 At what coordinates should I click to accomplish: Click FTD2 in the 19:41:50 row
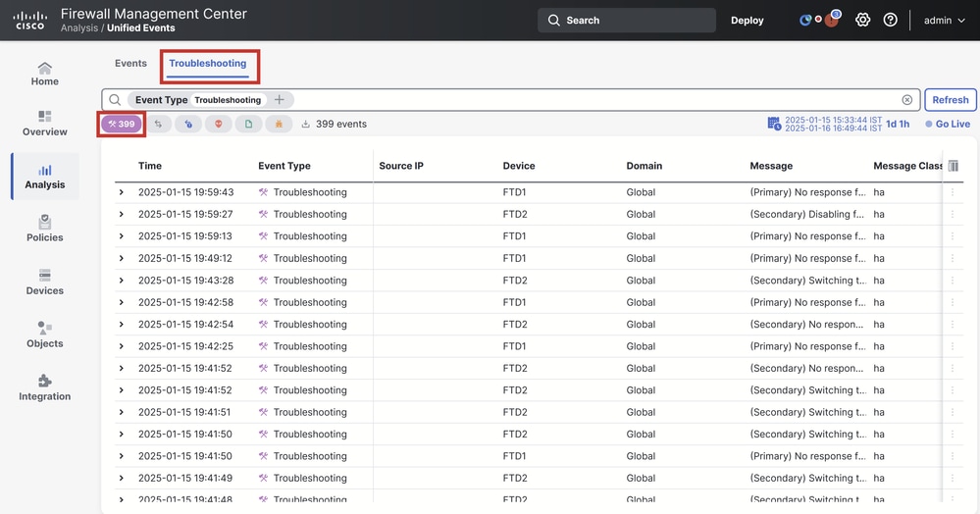pyautogui.click(x=514, y=434)
